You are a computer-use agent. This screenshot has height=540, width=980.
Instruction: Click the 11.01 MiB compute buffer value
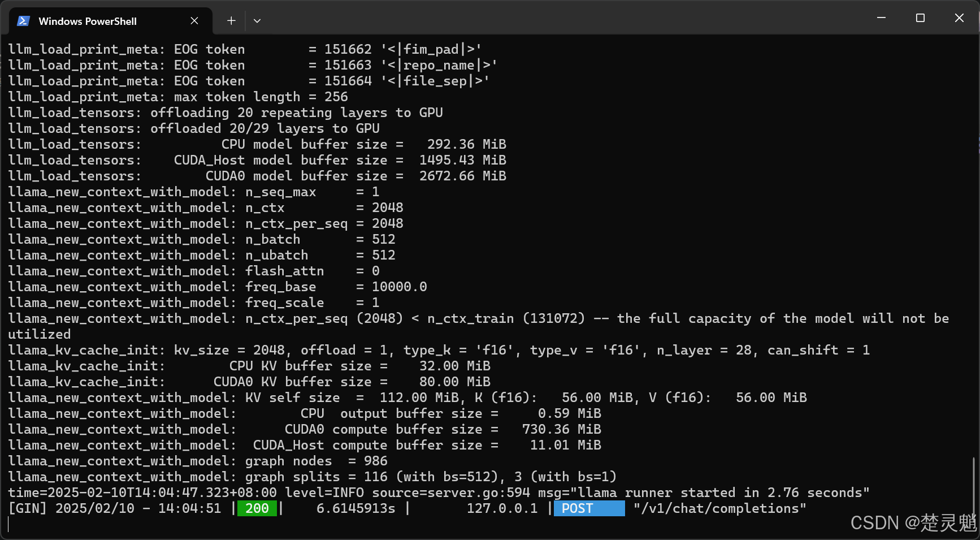click(566, 445)
